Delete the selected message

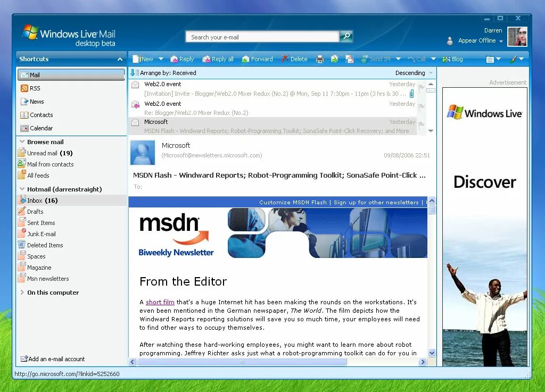click(294, 59)
